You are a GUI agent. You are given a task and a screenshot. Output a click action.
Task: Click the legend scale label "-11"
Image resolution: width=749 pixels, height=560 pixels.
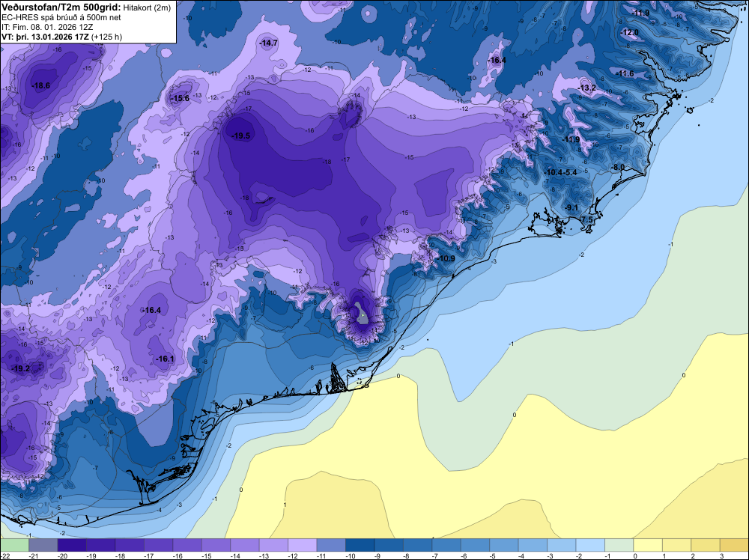tap(321, 556)
